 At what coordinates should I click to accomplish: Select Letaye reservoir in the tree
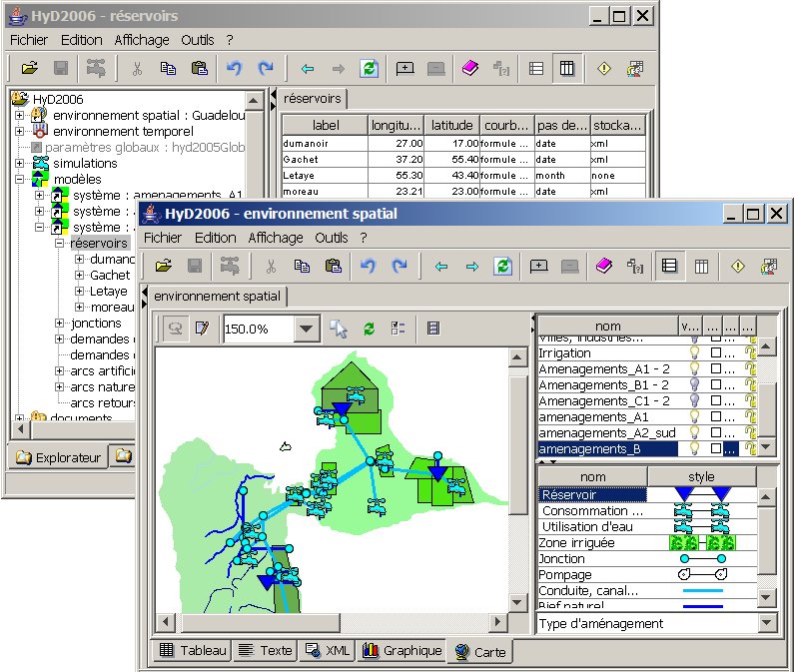[109, 291]
